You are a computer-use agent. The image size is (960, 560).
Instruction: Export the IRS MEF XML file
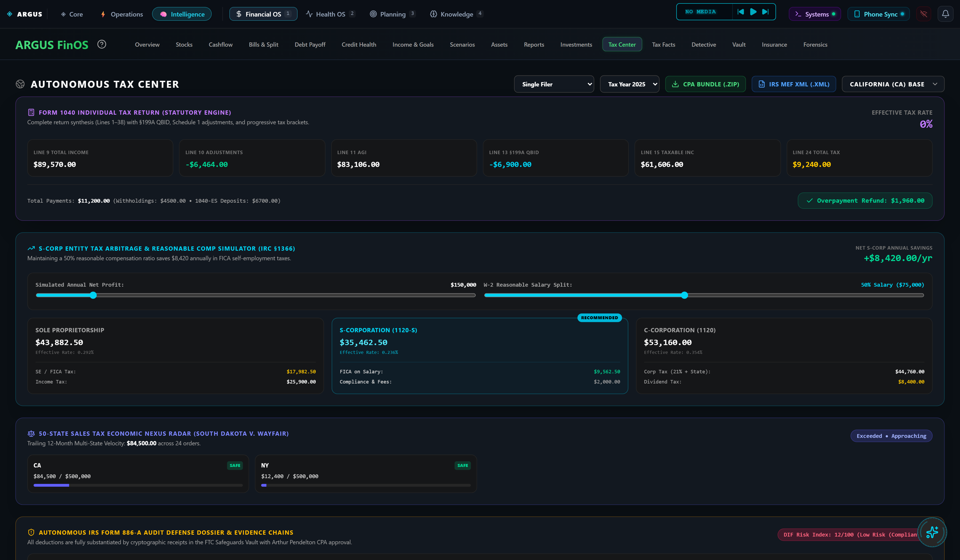coord(794,84)
